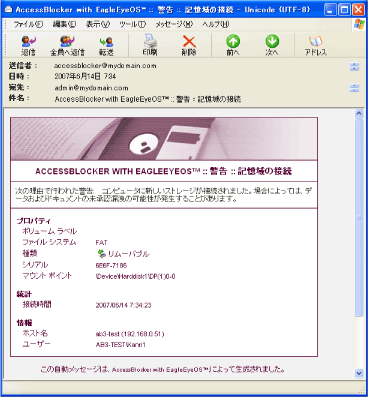This screenshot has height=397, width=368.
Task: Click connection time 2007/06/14 7:34:23
Action: click(123, 305)
